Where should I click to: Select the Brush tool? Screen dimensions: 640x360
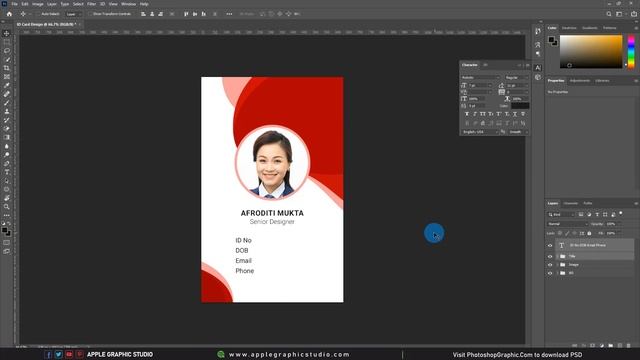[x=7, y=103]
